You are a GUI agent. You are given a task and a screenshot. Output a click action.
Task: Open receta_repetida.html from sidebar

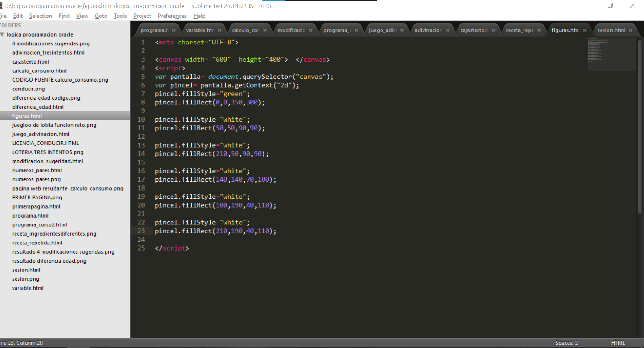pos(37,243)
